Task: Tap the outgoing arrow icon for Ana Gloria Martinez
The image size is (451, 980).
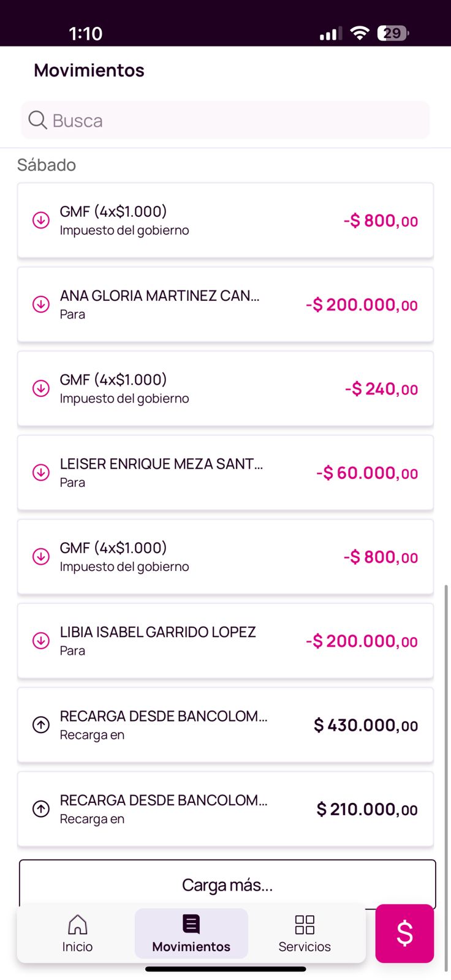Action: [41, 304]
